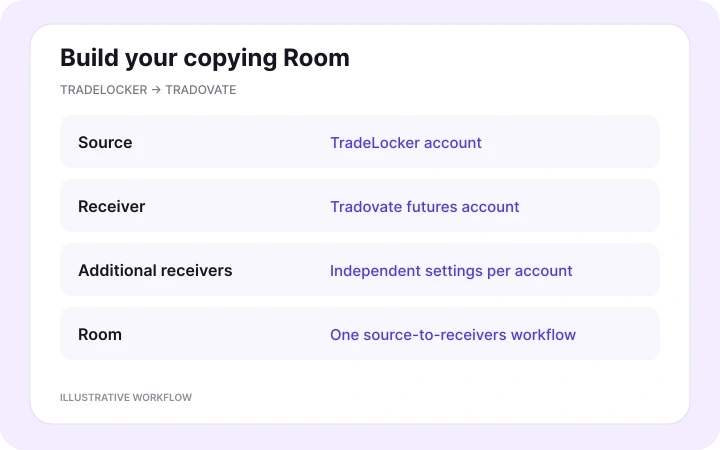Click the 'Build your copying Room' heading
Image resolution: width=720 pixels, height=450 pixels.
coord(205,58)
